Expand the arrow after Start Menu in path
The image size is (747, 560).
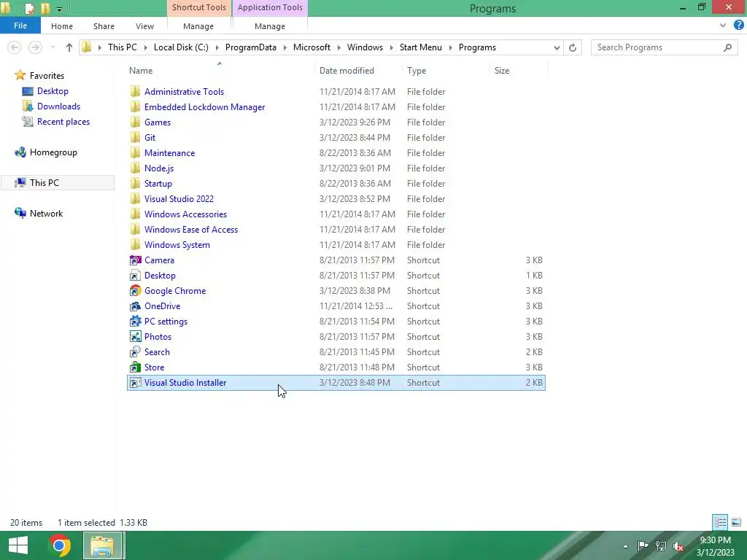point(451,47)
